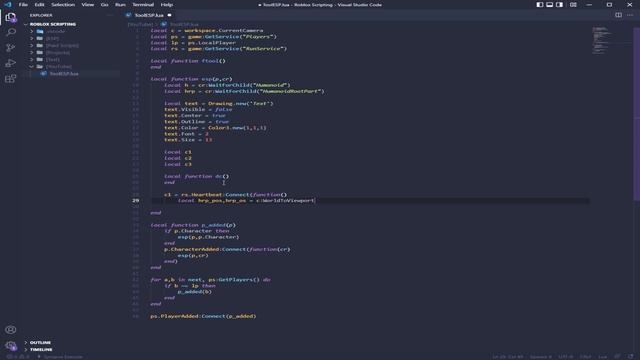The width and height of the screenshot is (640, 360).
Task: Open the Run menu
Action: 120,4
